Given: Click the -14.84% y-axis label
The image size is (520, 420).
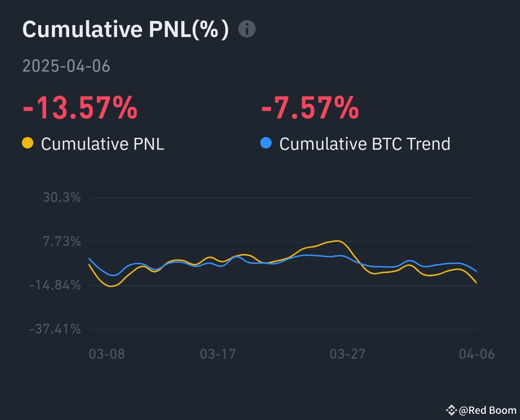Looking at the screenshot, I should [x=55, y=285].
